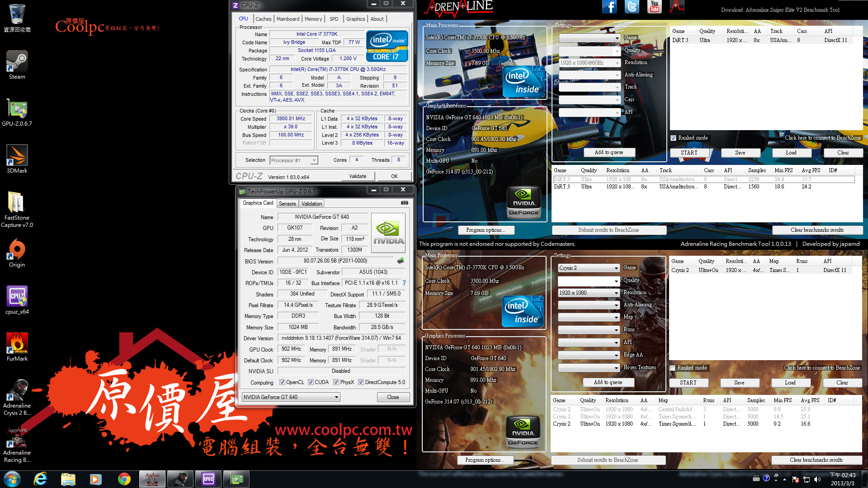Select the DiRT 3 result row with 1560 samples
The width and height of the screenshot is (868, 488).
pyautogui.click(x=704, y=187)
